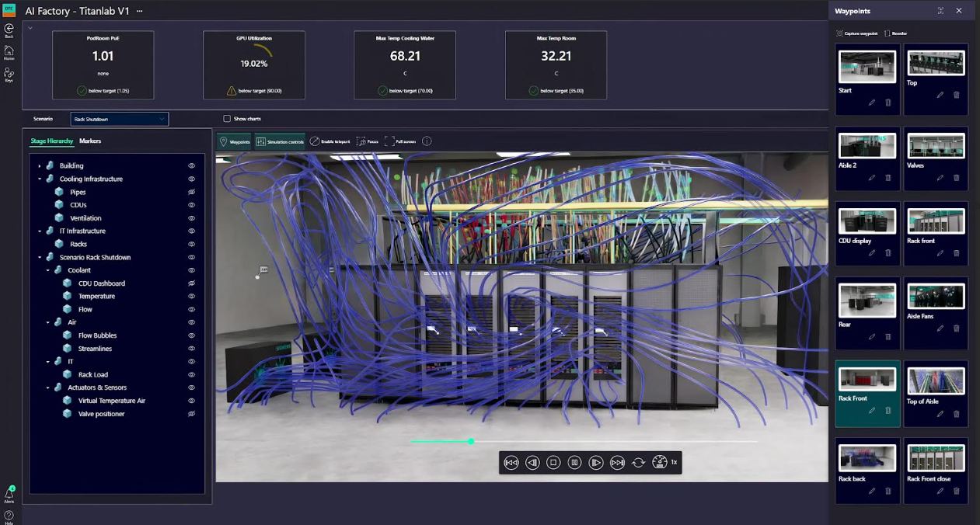Delete the Top of Aisle waypoint
The height and width of the screenshot is (525, 980).
pyautogui.click(x=957, y=414)
